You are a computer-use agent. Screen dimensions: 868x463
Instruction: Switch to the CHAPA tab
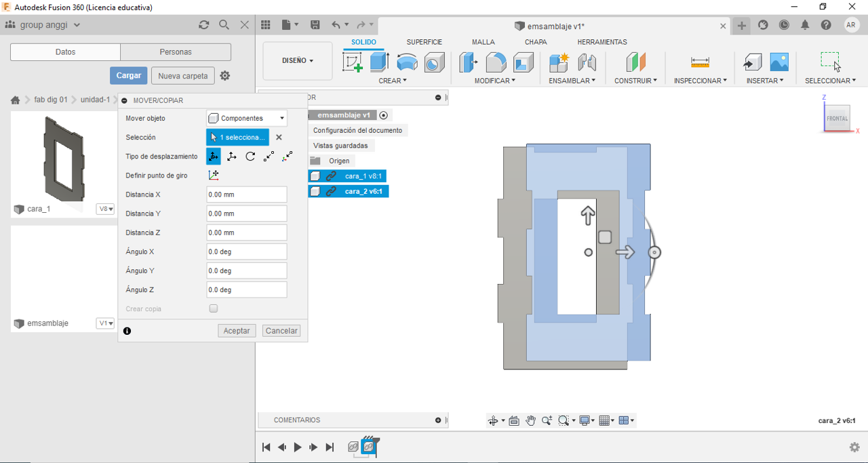pyautogui.click(x=536, y=42)
